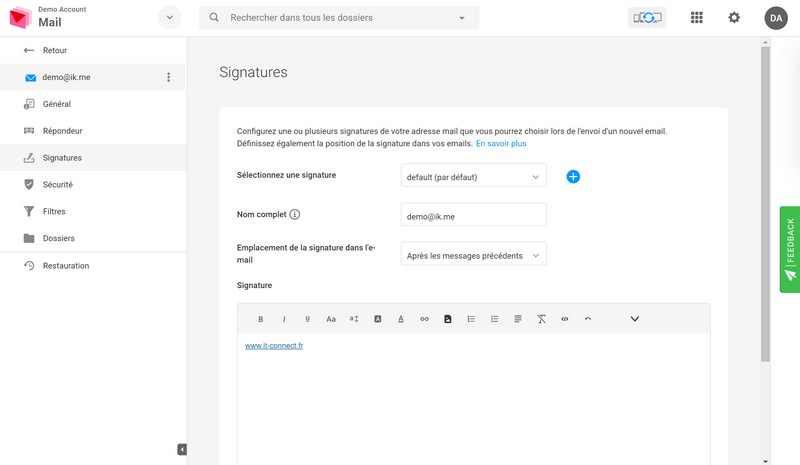Open the three-dot menu for demo@ik.me
This screenshot has width=800, height=465.
tap(168, 77)
